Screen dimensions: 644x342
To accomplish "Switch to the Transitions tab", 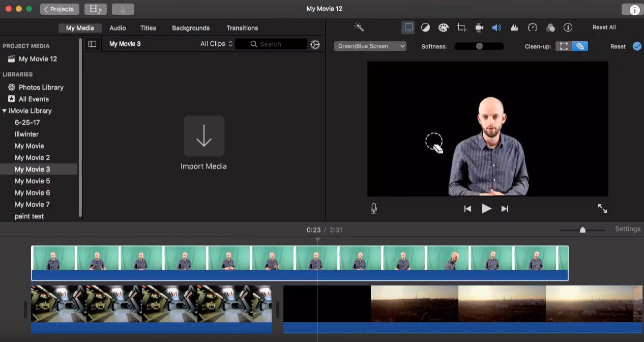I will pos(242,28).
